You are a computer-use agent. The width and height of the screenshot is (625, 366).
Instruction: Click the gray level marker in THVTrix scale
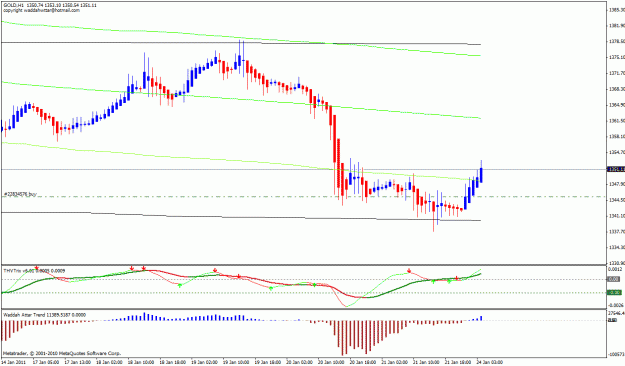[613, 279]
